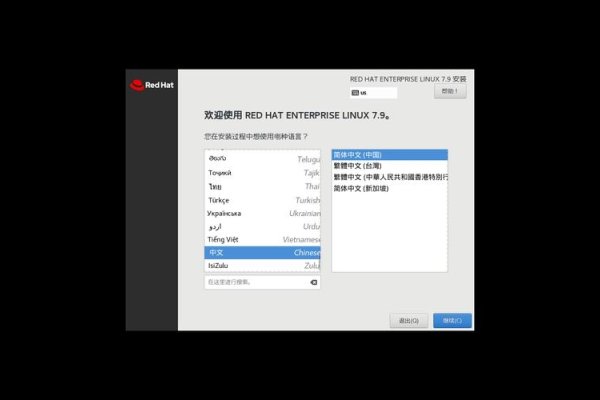600x400 pixels.
Task: Click the blue 继续(C) continue button
Action: [452, 320]
